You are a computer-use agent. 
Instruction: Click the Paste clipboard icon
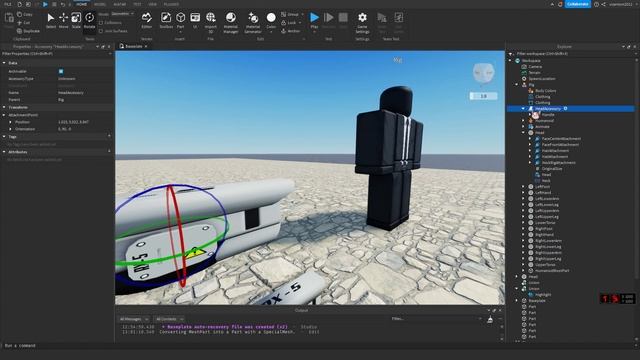pos(9,18)
